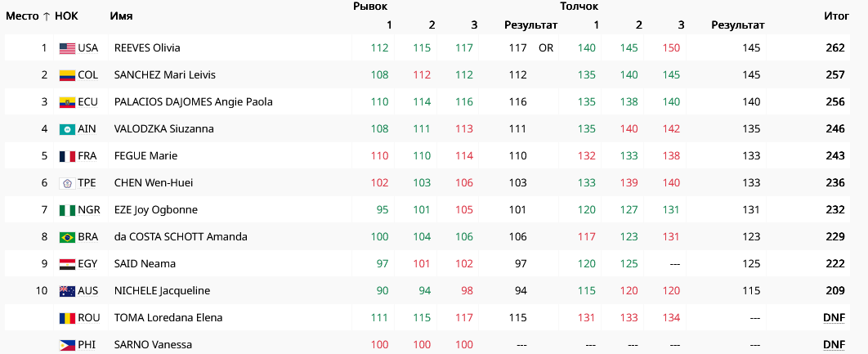
Task: Click the OR record label
Action: tap(546, 48)
